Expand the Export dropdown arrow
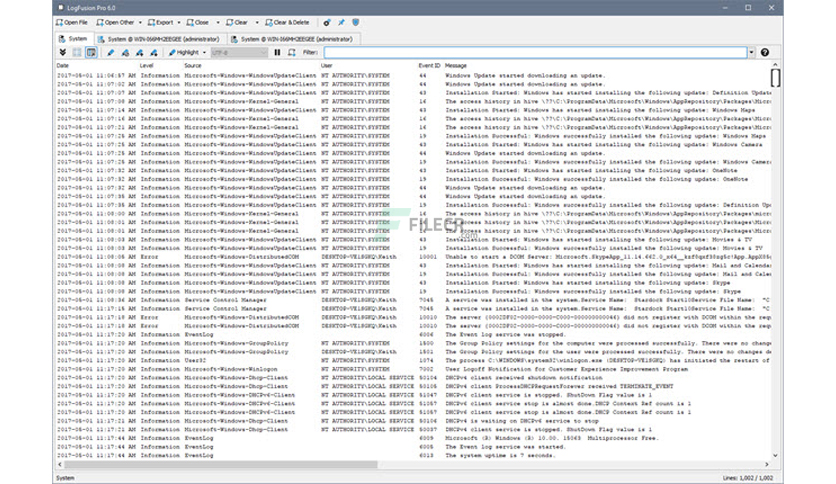Screen dimensions: 836x484 [179, 22]
